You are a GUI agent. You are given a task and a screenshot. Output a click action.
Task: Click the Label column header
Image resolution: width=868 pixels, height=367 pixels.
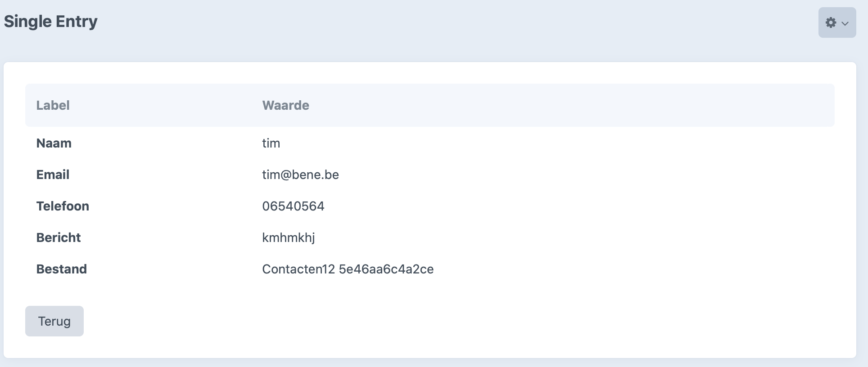coord(53,105)
